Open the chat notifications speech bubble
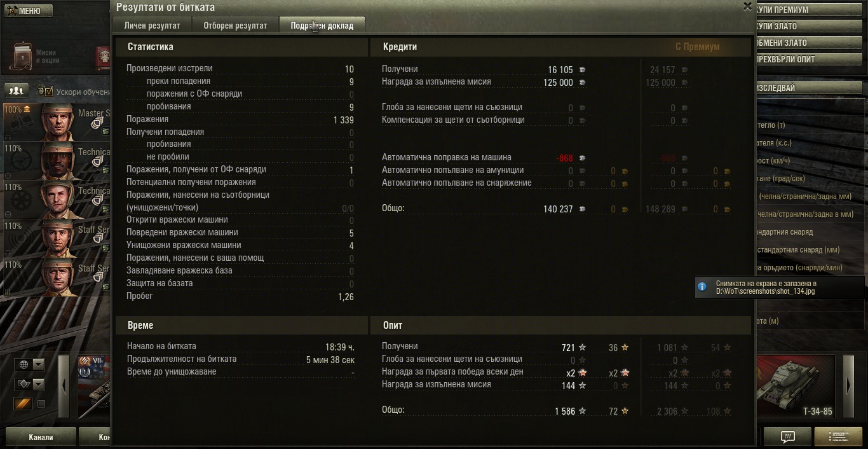The height and width of the screenshot is (449, 868). [x=787, y=437]
